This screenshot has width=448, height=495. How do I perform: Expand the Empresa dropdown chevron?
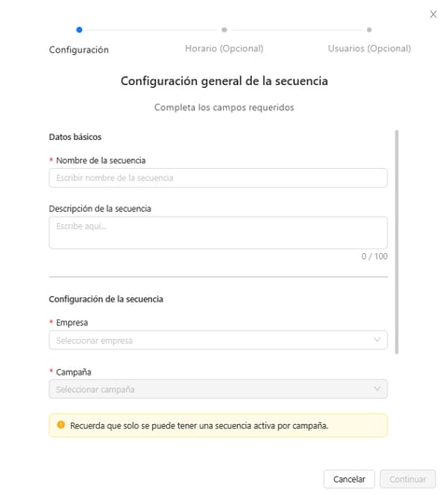[x=377, y=340]
